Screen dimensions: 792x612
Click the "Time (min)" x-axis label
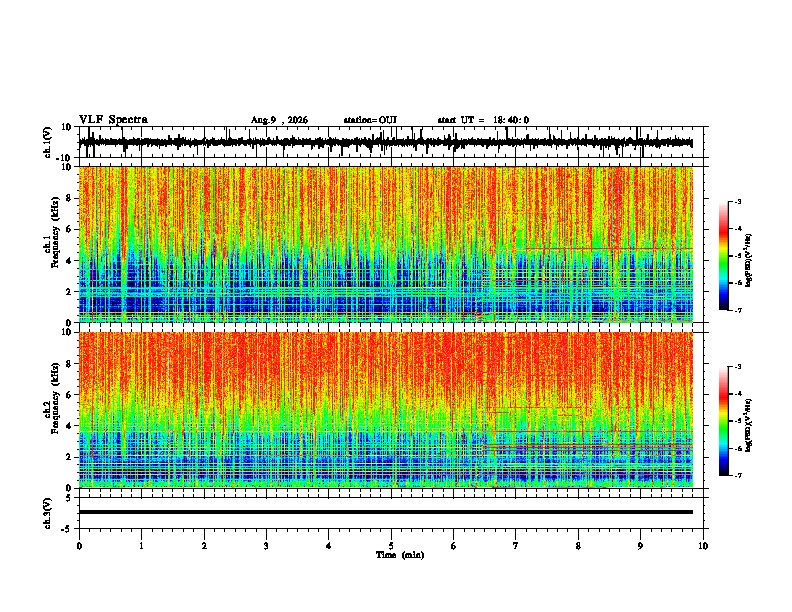[x=400, y=555]
